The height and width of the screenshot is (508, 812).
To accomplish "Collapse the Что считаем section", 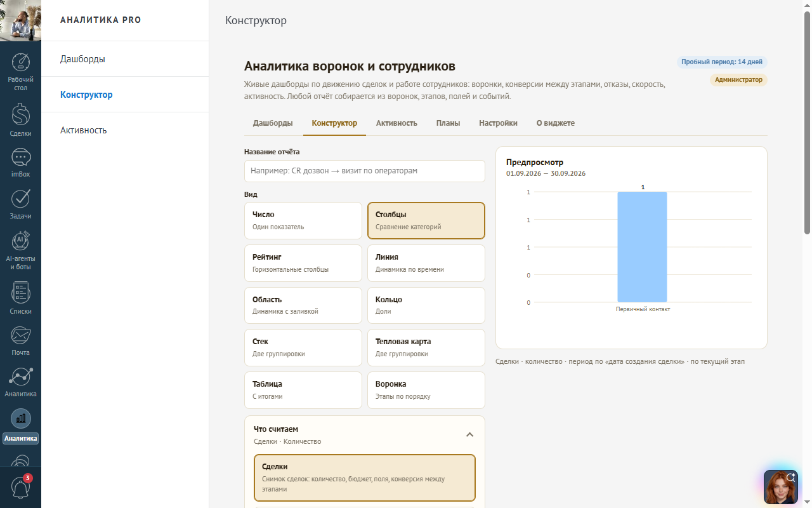I will pos(470,435).
